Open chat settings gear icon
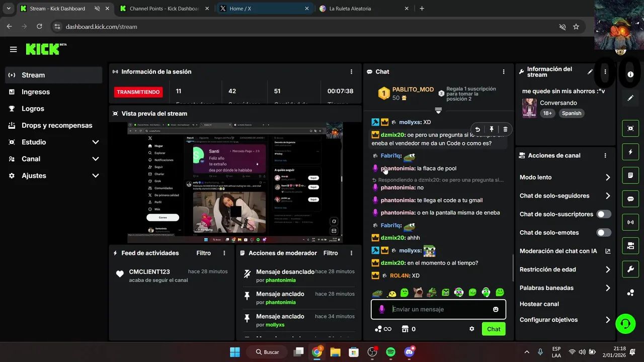This screenshot has height=362, width=644. tap(472, 329)
